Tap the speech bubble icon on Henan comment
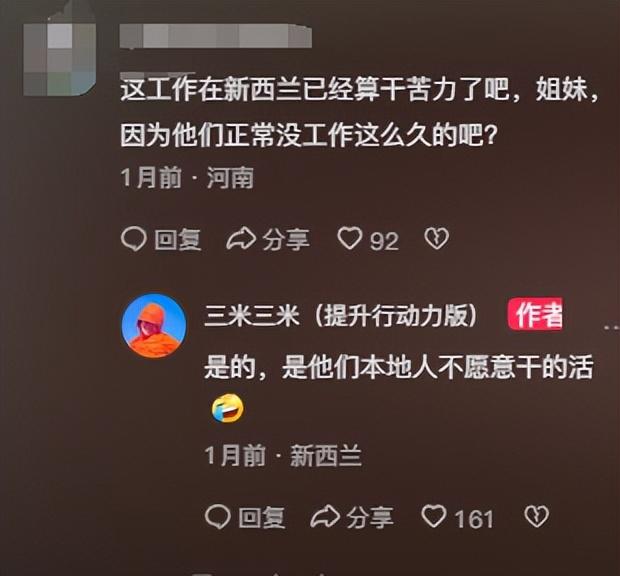Image resolution: width=620 pixels, height=576 pixels. pyautogui.click(x=134, y=239)
